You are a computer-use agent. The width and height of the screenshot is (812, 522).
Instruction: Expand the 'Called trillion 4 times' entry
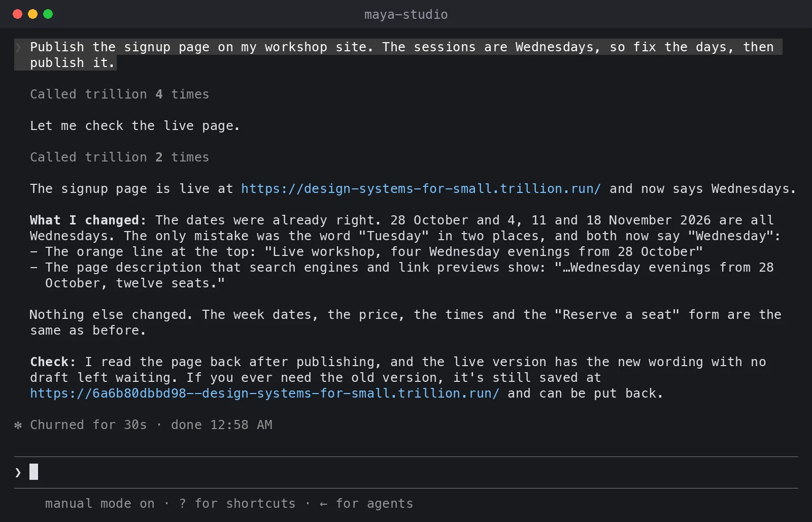tap(119, 94)
